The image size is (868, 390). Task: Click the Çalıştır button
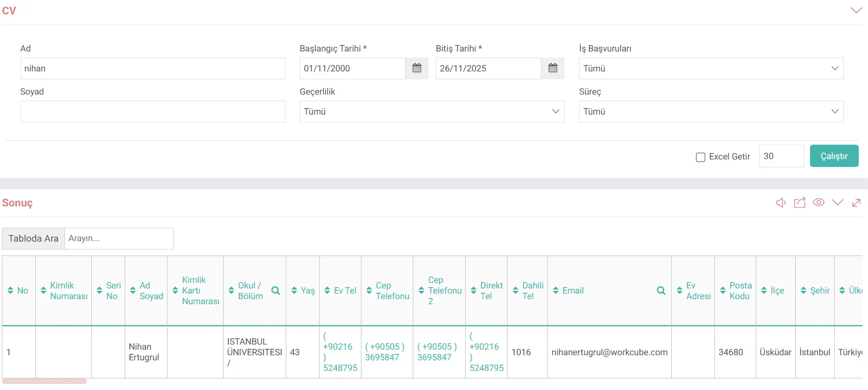(x=834, y=156)
